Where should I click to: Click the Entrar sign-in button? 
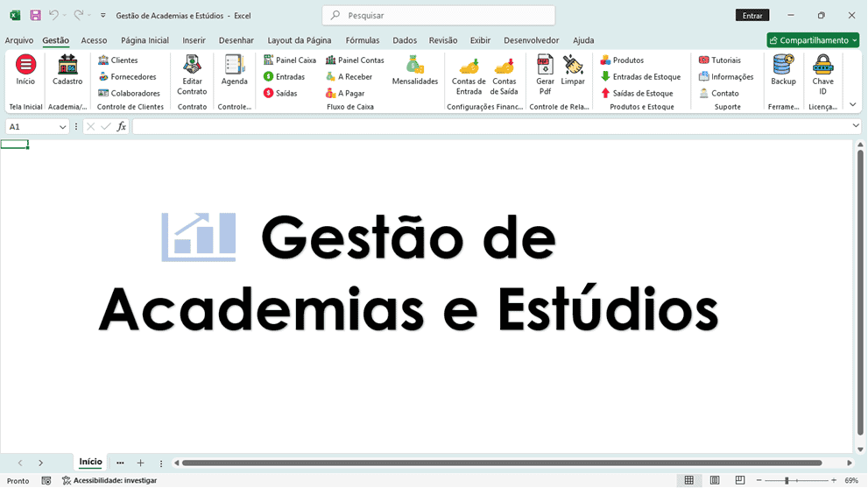tap(752, 16)
